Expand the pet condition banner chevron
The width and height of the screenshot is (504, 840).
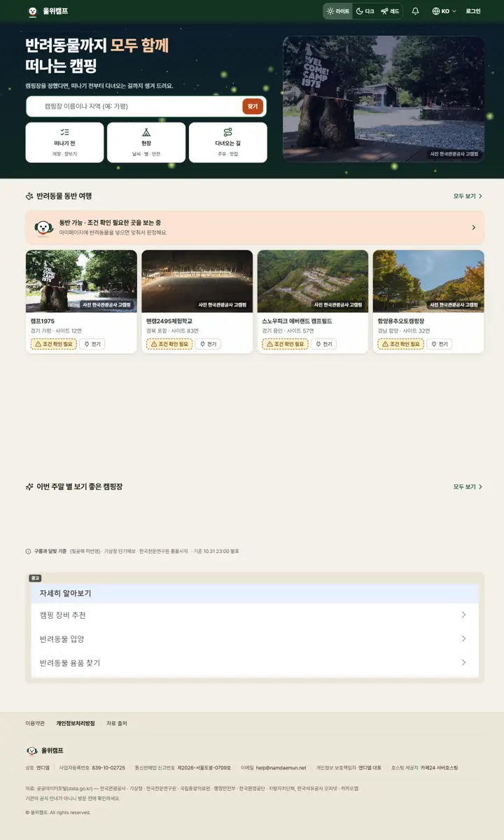click(474, 227)
